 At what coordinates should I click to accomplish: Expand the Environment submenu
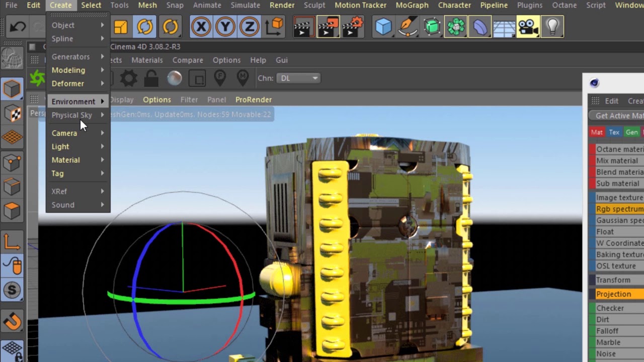[x=78, y=102]
